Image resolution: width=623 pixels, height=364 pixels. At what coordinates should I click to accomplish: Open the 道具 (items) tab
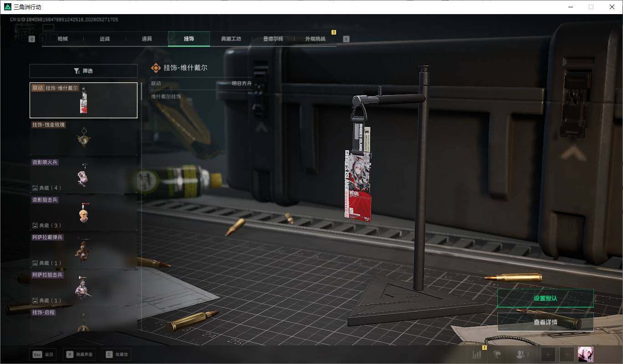coord(147,39)
